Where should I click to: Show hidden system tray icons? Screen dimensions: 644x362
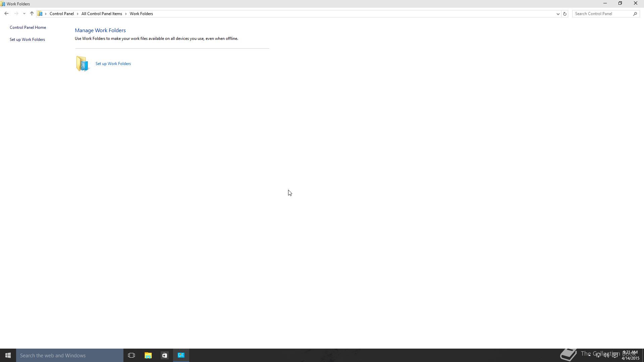(x=589, y=355)
